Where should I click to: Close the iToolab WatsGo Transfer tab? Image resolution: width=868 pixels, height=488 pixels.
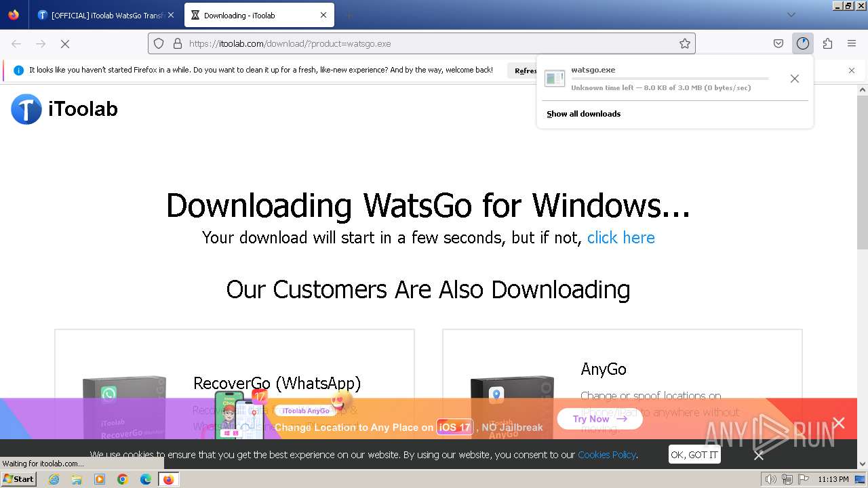171,15
